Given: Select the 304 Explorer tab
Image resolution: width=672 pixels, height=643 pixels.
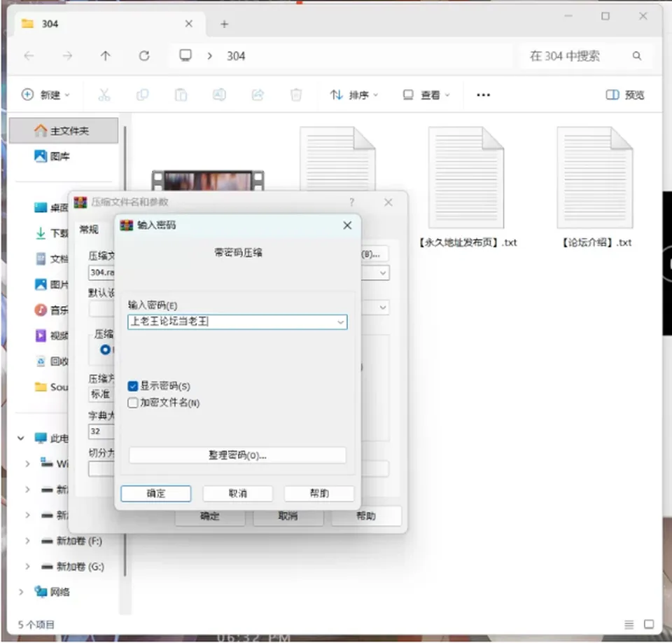Looking at the screenshot, I should click(110, 24).
